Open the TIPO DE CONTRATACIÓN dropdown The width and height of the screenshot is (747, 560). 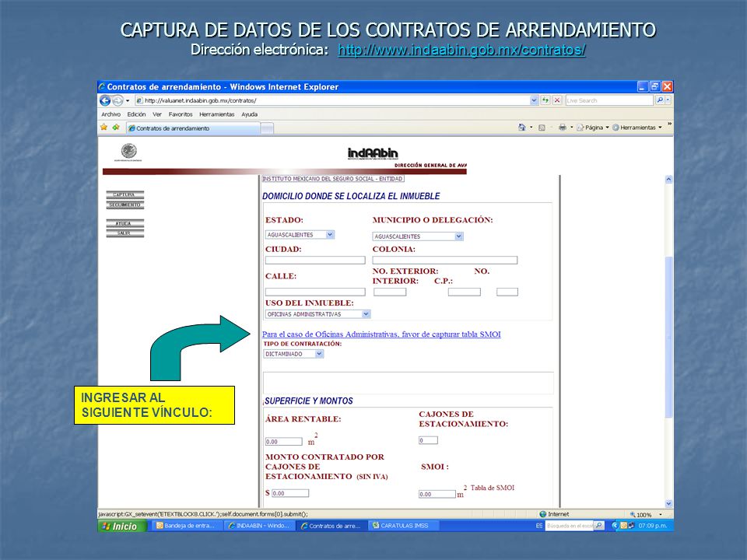coord(293,354)
